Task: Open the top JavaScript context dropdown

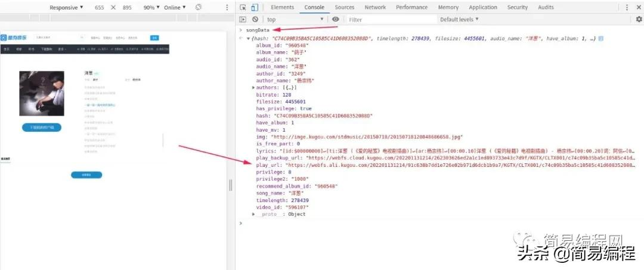Action: [295, 19]
